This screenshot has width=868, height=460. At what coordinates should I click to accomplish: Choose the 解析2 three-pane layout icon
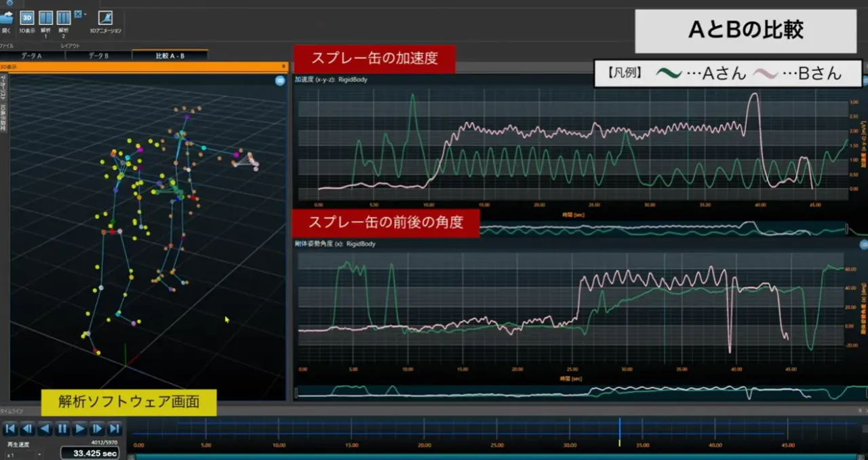click(64, 18)
